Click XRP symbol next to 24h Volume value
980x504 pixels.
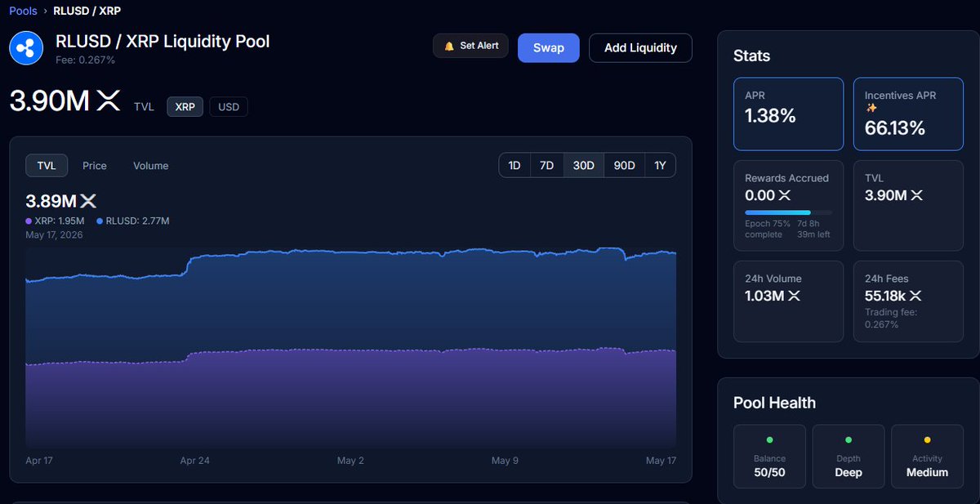tap(794, 296)
